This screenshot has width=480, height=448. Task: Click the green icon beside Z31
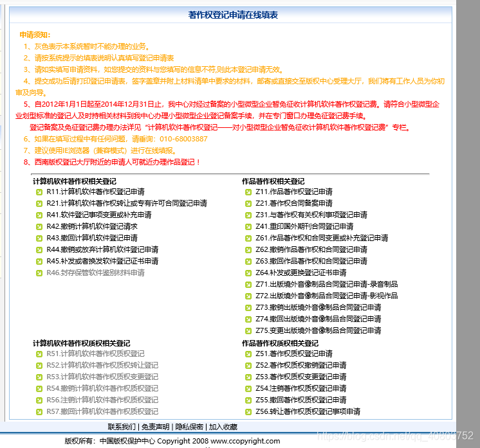248,215
